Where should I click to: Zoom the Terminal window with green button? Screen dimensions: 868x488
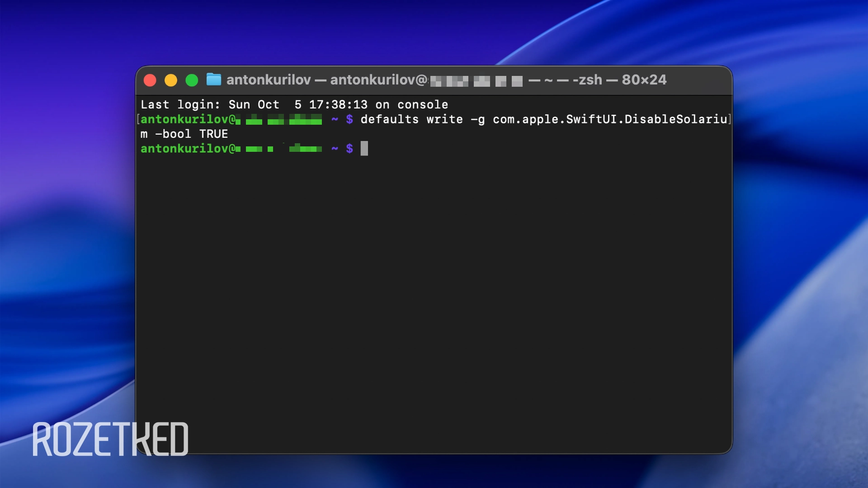pyautogui.click(x=192, y=80)
